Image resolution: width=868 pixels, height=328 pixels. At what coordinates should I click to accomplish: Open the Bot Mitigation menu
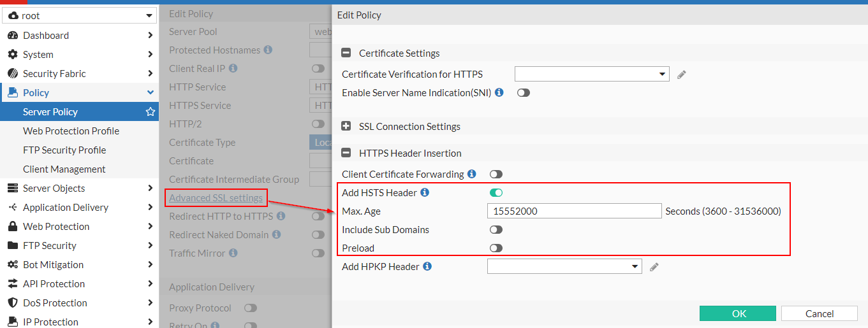click(79, 265)
